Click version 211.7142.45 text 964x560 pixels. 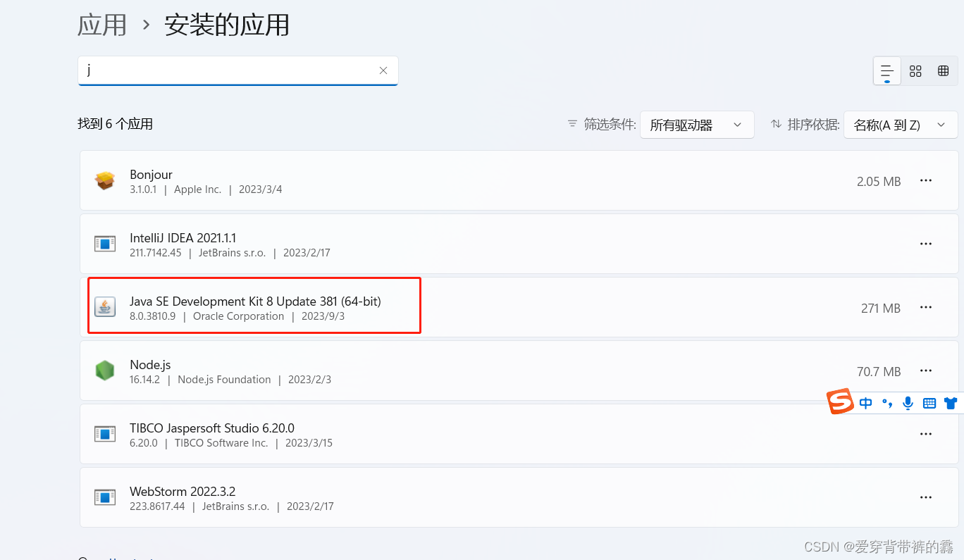(x=156, y=253)
